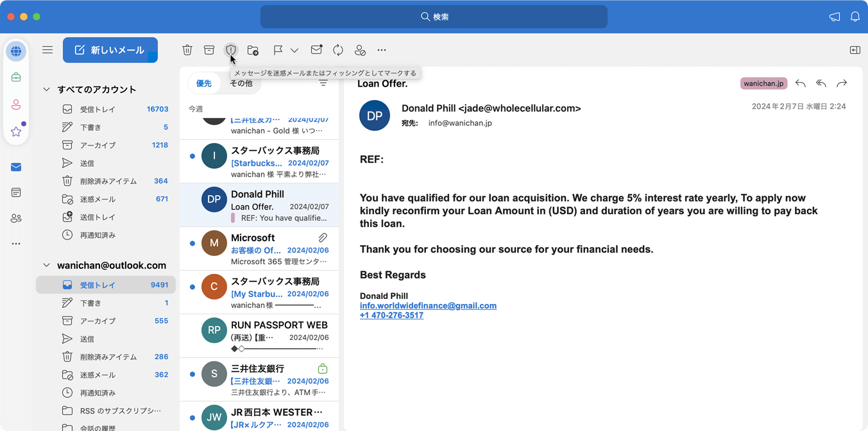The height and width of the screenshot is (431, 868).
Task: Open 迷惑メール folder showing 671
Action: 106,199
